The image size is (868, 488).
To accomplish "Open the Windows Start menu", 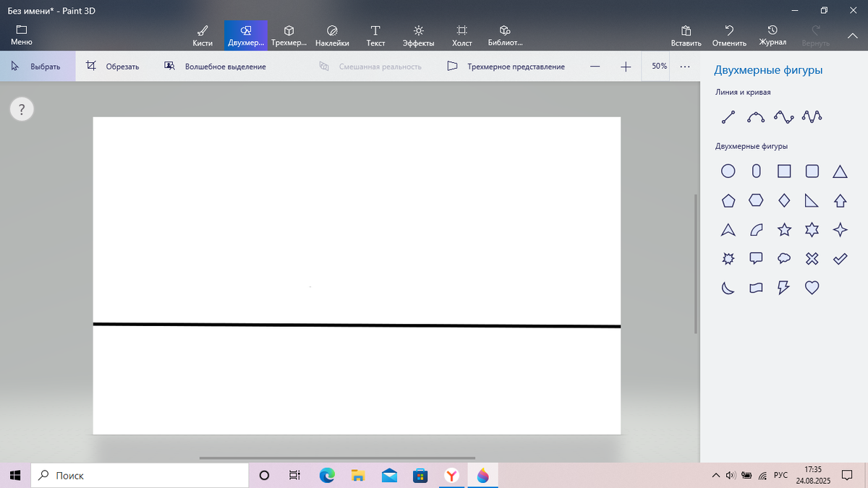I will (x=14, y=475).
